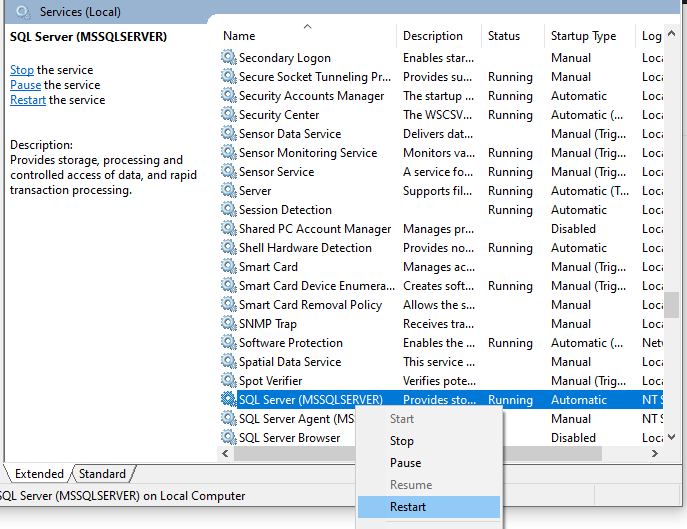
Task: Click the Software Protection gear icon
Action: click(x=228, y=342)
